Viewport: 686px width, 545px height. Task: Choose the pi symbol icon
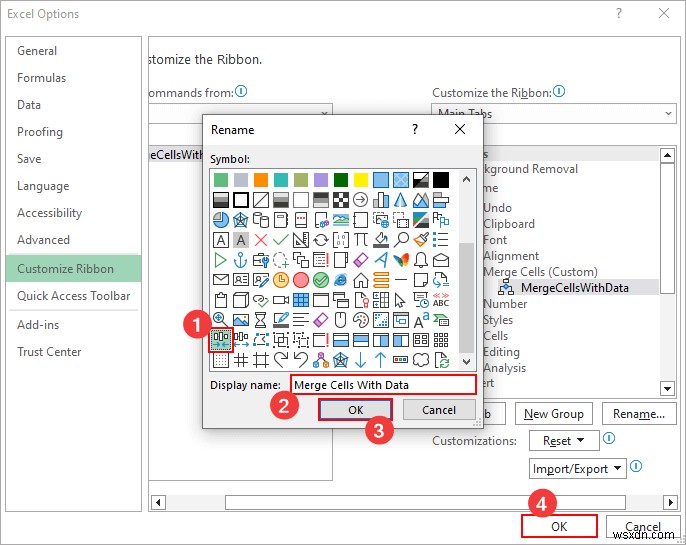361,240
